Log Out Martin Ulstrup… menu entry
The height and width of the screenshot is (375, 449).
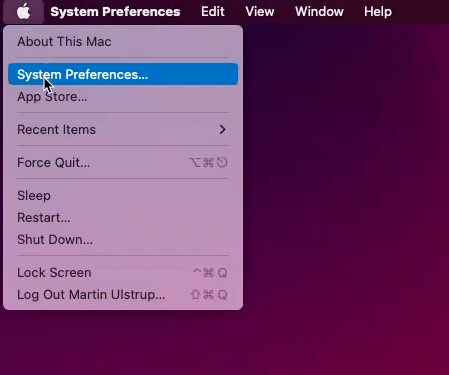[x=123, y=295]
